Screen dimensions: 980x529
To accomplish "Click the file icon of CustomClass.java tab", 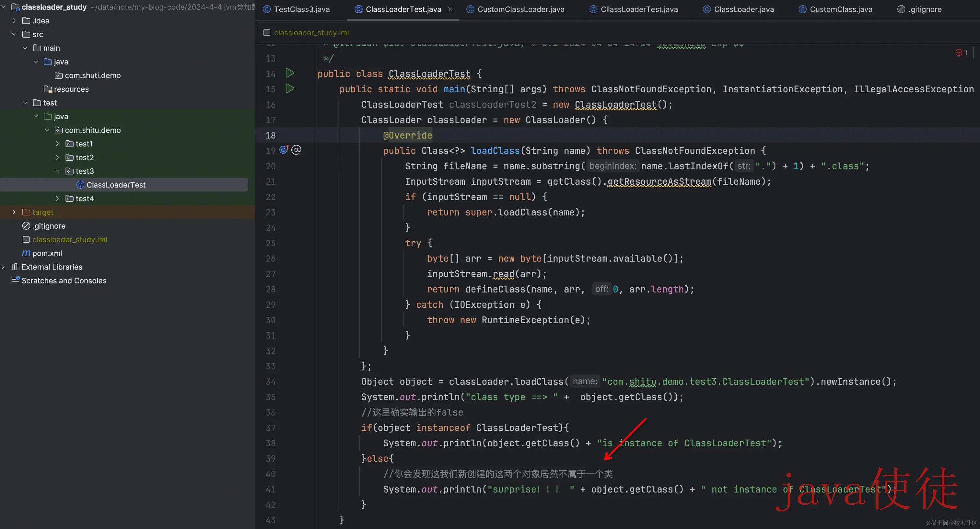I will pos(802,9).
